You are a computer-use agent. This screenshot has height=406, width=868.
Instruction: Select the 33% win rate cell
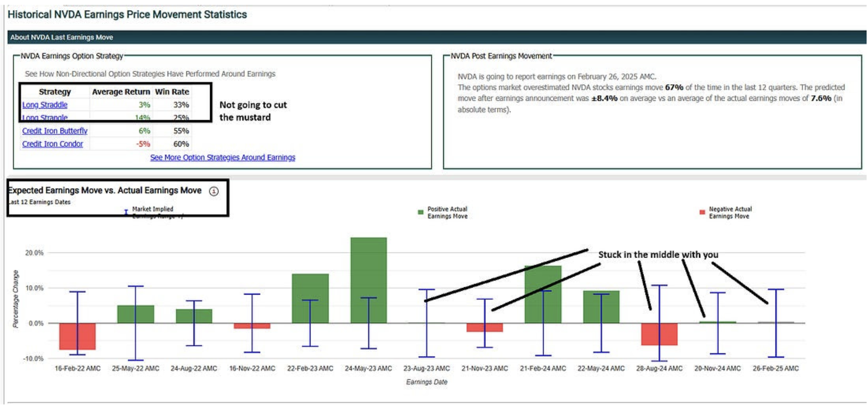coord(181,105)
